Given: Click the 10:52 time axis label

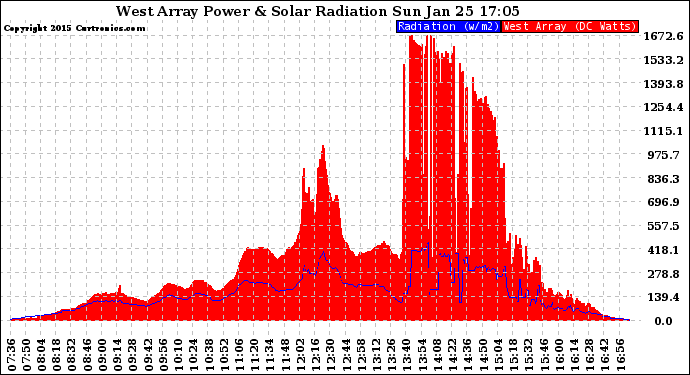Looking at the screenshot, I should click(224, 355).
